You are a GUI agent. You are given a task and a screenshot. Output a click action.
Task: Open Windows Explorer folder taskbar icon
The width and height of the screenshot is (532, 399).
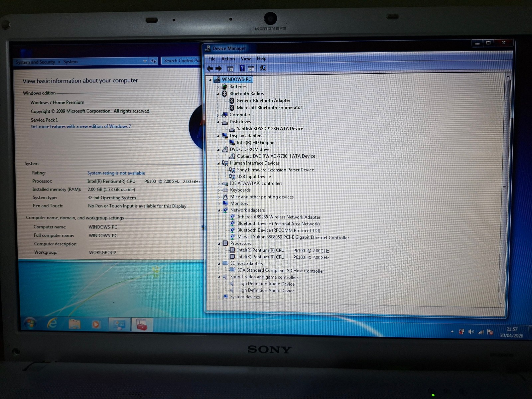(x=74, y=324)
